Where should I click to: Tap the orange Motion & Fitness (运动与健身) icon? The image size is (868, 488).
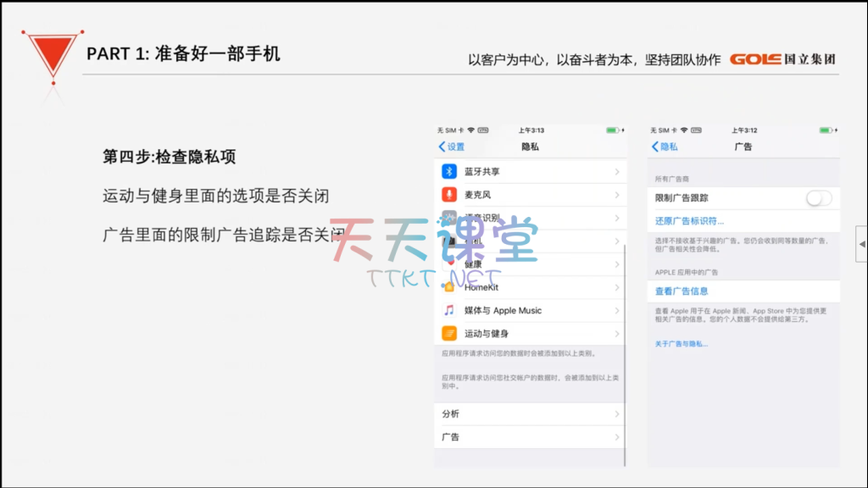tap(449, 334)
